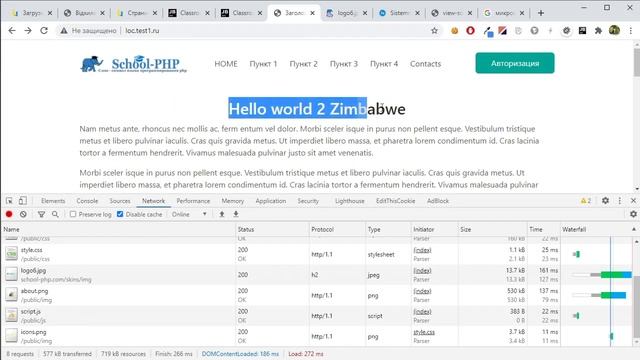This screenshot has height=360, width=640.
Task: Open the Extensions puzzle icon
Action: pos(598,31)
